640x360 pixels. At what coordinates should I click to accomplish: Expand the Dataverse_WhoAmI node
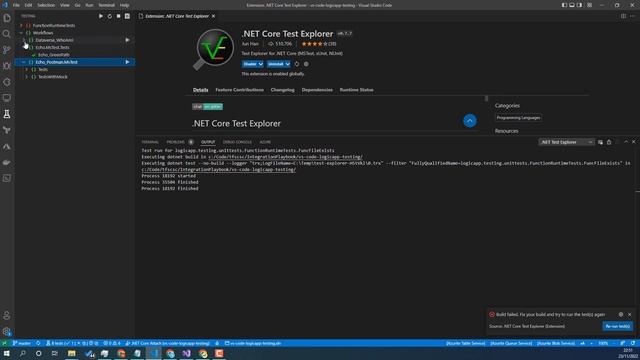[x=24, y=40]
